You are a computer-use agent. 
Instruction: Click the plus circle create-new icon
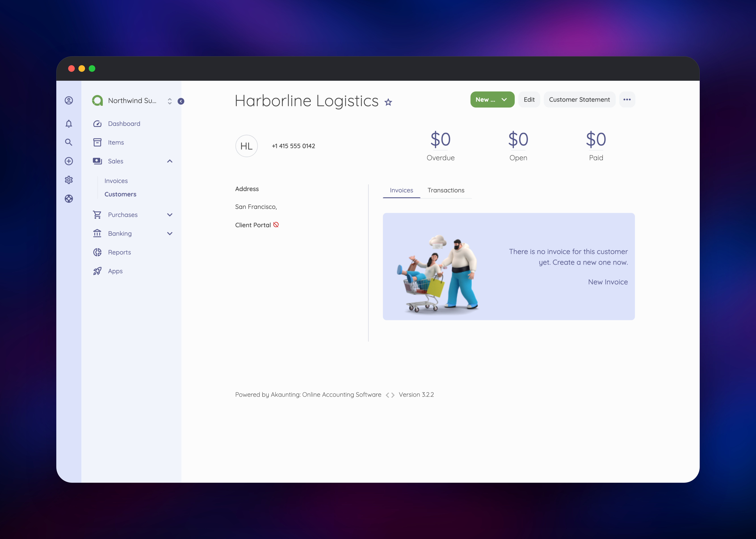tap(69, 161)
